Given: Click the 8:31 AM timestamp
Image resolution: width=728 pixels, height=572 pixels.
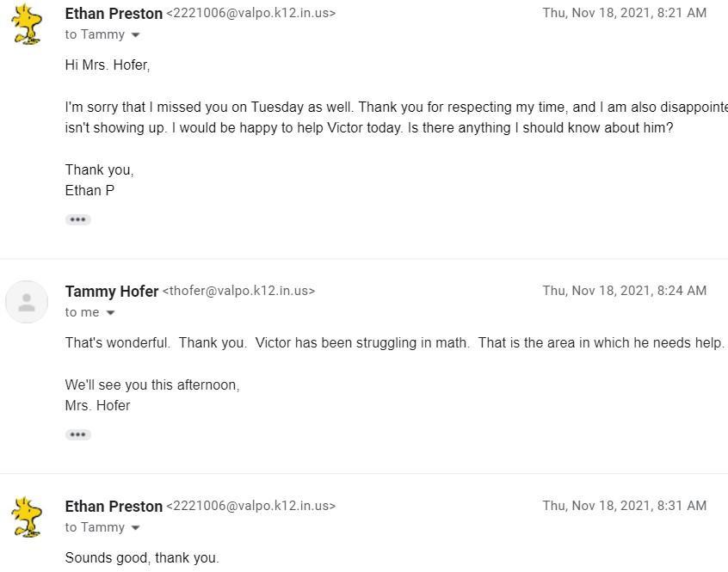Looking at the screenshot, I should (x=624, y=506).
